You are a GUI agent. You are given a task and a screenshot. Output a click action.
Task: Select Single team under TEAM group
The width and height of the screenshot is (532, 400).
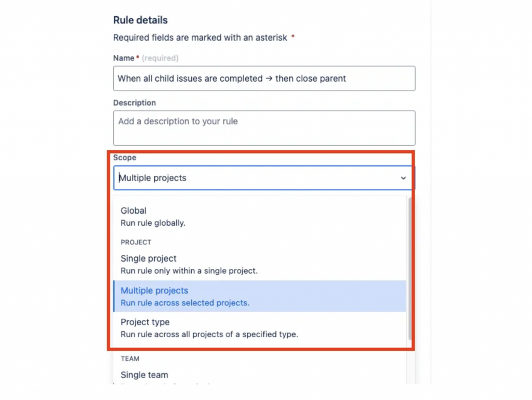144,375
